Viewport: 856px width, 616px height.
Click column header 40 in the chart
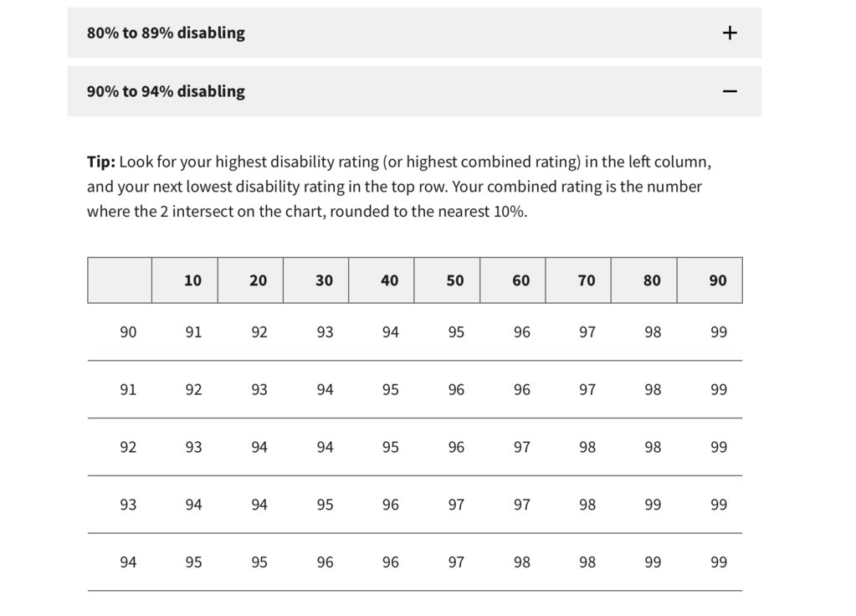click(x=381, y=280)
